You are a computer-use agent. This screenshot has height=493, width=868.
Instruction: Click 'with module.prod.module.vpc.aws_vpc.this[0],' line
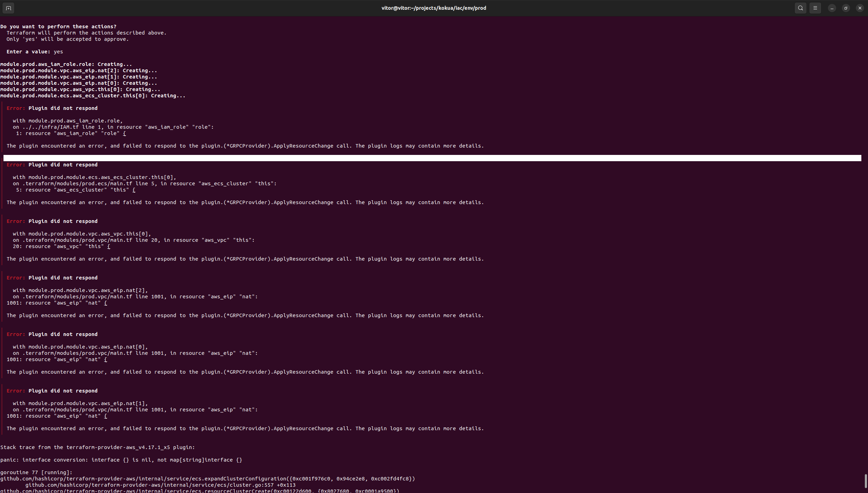click(82, 234)
